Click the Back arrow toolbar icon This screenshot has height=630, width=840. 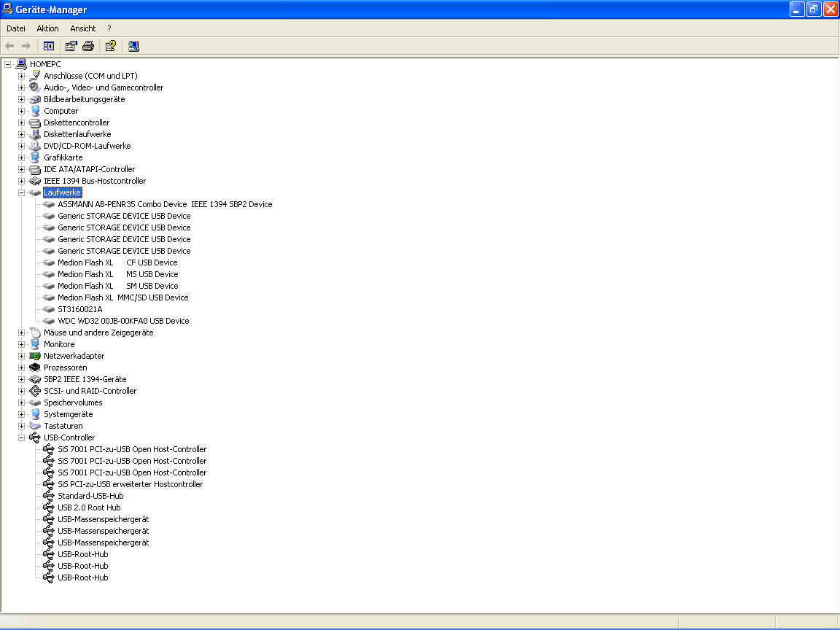pyautogui.click(x=9, y=46)
